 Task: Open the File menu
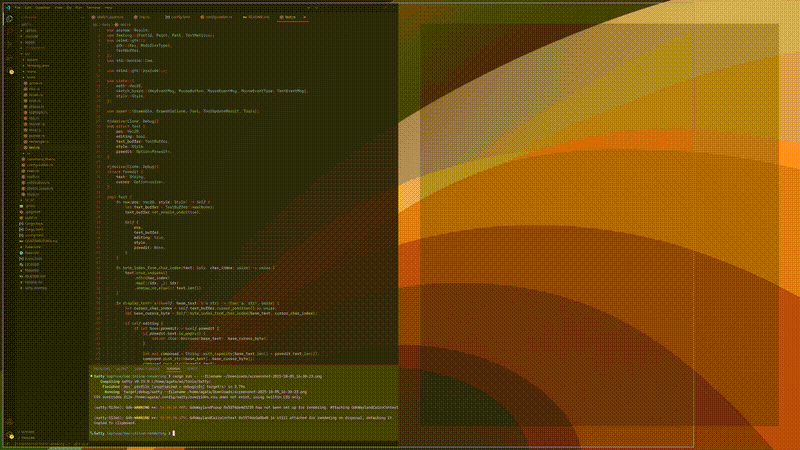pos(17,8)
